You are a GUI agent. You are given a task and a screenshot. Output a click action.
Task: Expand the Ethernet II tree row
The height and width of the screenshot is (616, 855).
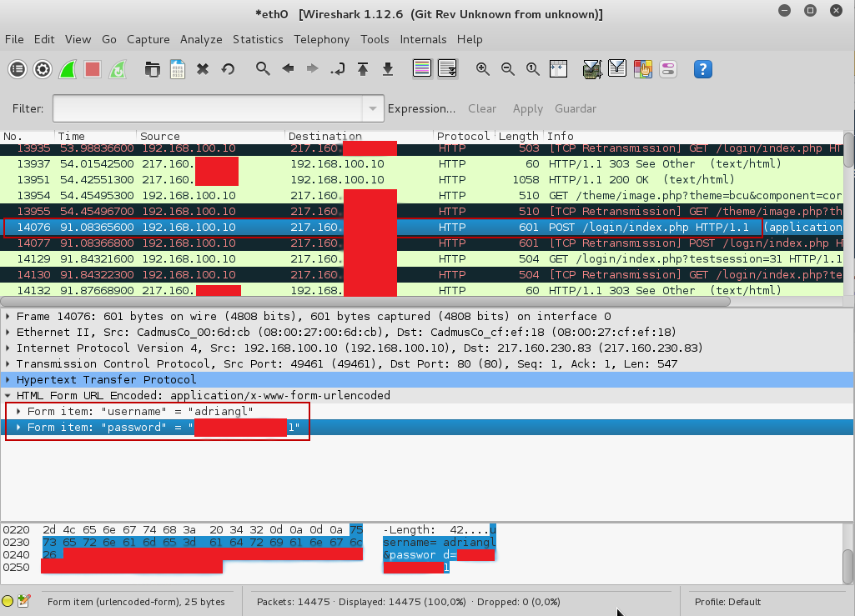(x=8, y=332)
